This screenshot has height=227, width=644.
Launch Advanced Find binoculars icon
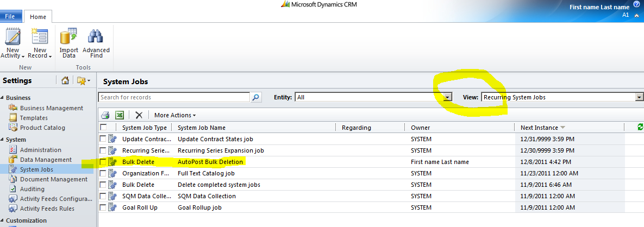[96, 38]
